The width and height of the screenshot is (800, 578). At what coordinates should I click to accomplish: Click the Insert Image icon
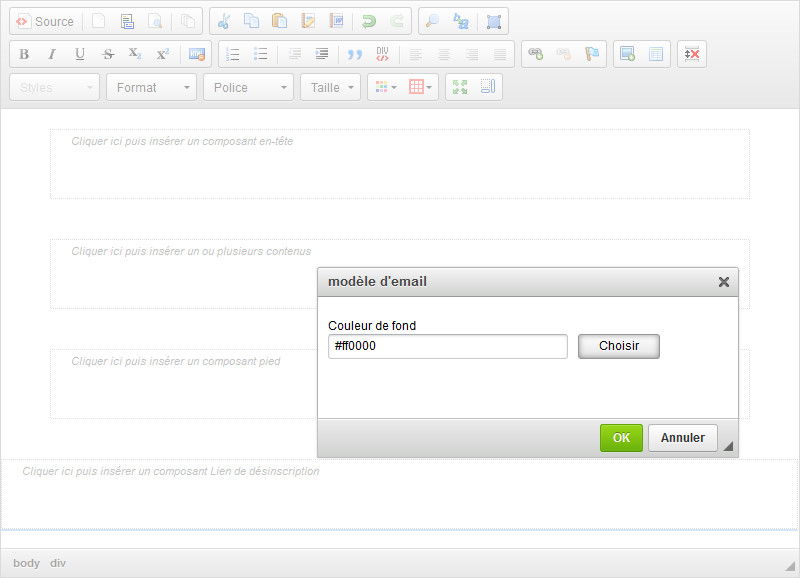pos(627,54)
